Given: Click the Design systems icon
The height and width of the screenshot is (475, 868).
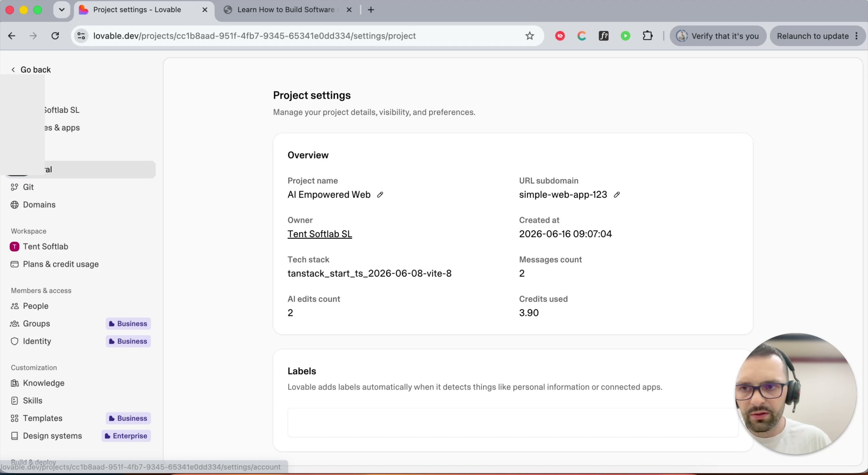Looking at the screenshot, I should pos(14,436).
